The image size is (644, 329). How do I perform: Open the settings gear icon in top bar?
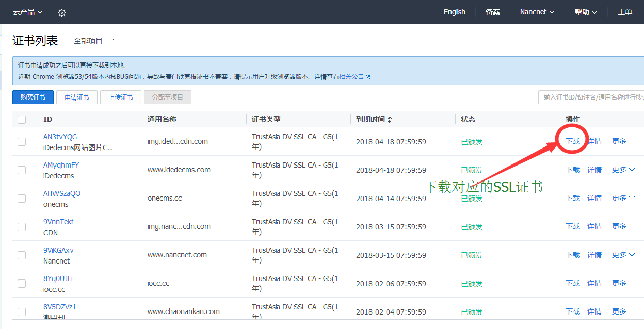62,12
